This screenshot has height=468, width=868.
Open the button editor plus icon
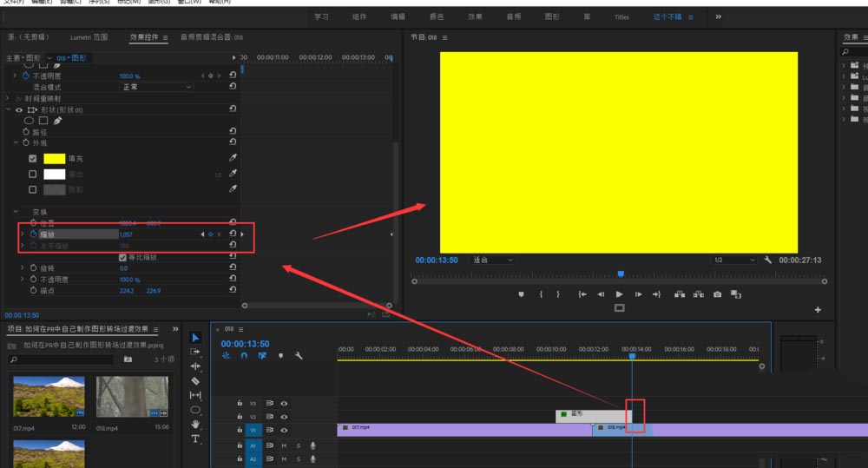coord(818,310)
